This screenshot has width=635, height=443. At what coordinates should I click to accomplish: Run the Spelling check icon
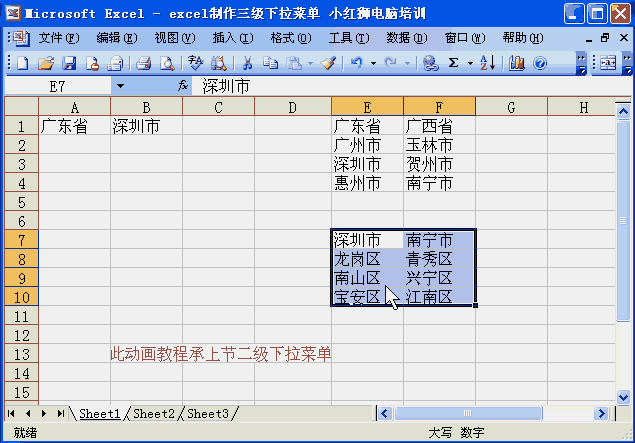coord(195,63)
